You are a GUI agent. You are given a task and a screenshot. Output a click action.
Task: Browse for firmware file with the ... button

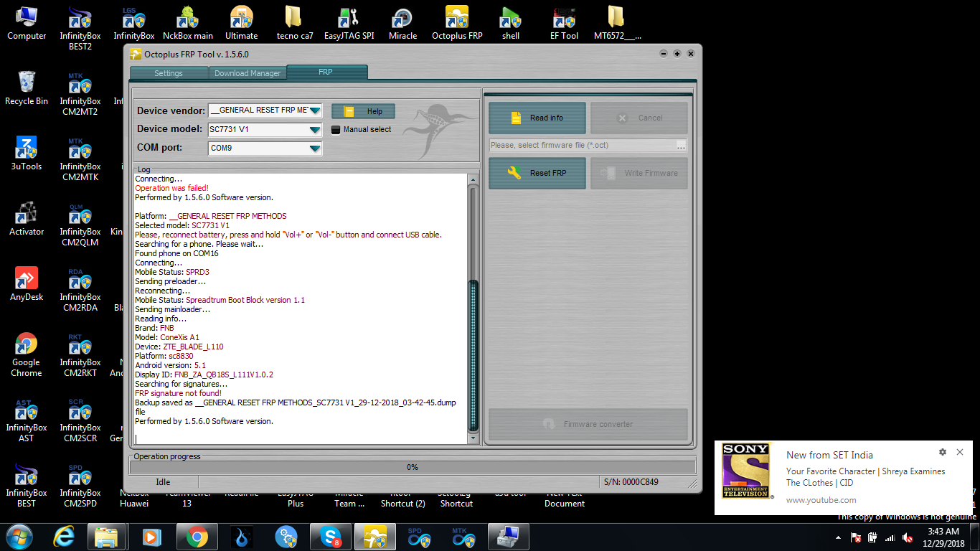coord(681,145)
